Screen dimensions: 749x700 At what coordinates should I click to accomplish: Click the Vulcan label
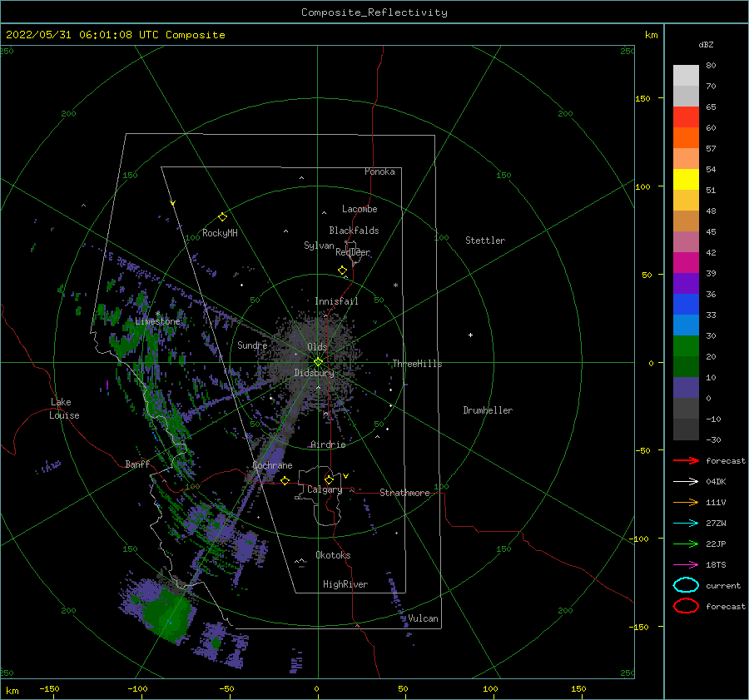[x=423, y=618]
